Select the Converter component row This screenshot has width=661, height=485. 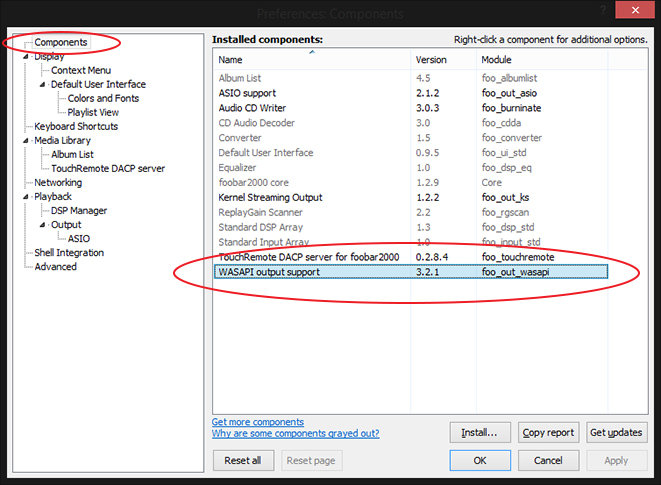click(x=411, y=138)
